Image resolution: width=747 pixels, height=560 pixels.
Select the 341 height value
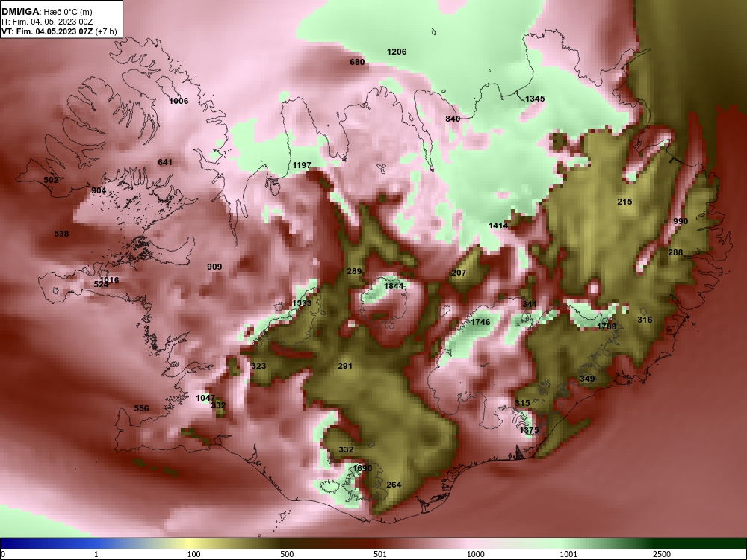tap(530, 304)
